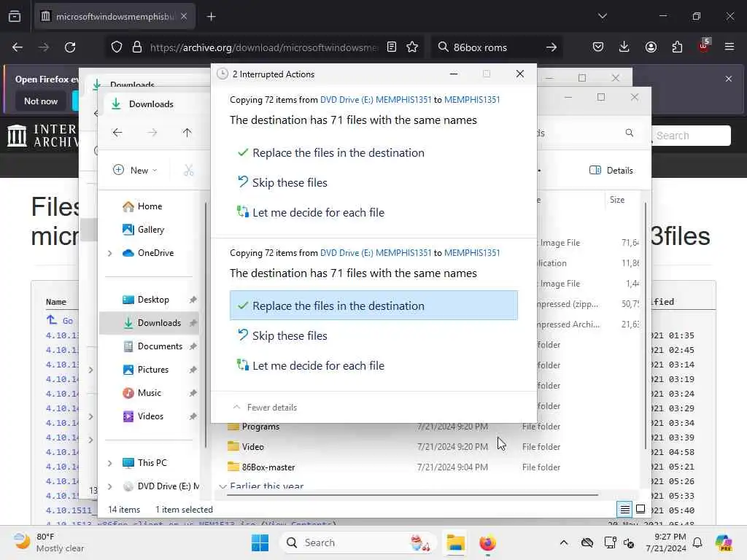Image resolution: width=747 pixels, height=560 pixels.
Task: Open the Firefox extensions puzzle icon
Action: click(x=677, y=47)
